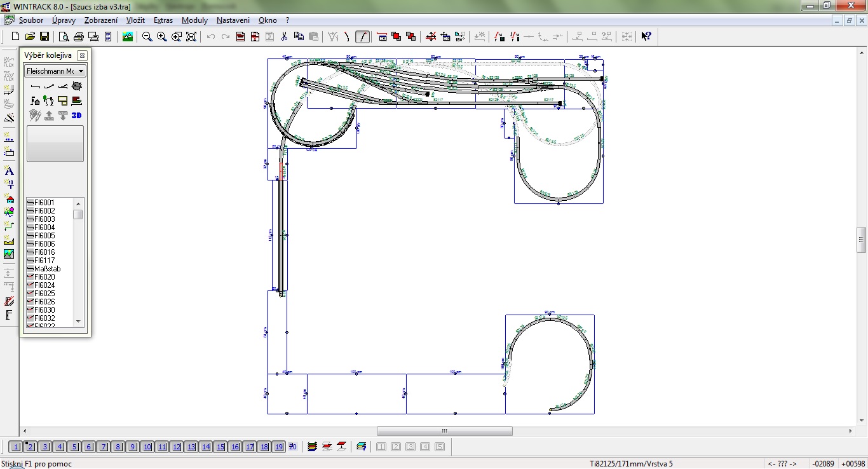The width and height of the screenshot is (868, 469).
Task: Click the landscape picture toolbar icon
Action: pos(128,37)
